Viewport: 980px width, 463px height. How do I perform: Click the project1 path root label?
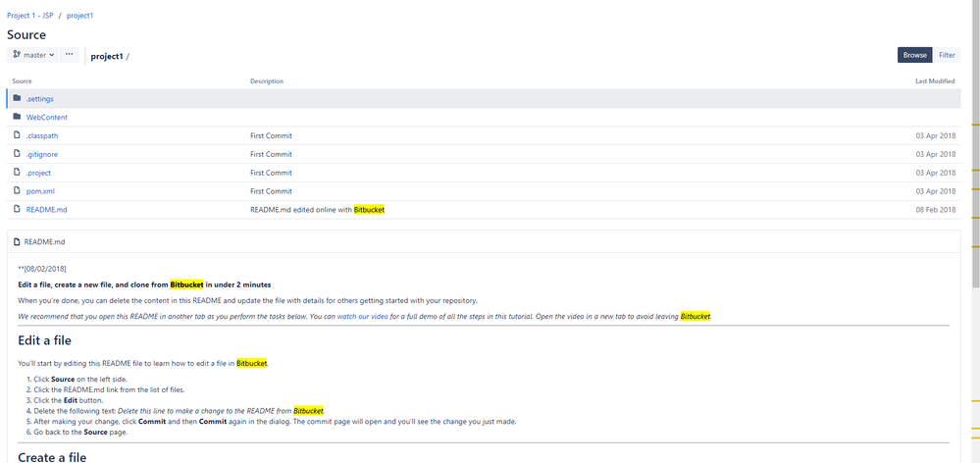coord(107,56)
